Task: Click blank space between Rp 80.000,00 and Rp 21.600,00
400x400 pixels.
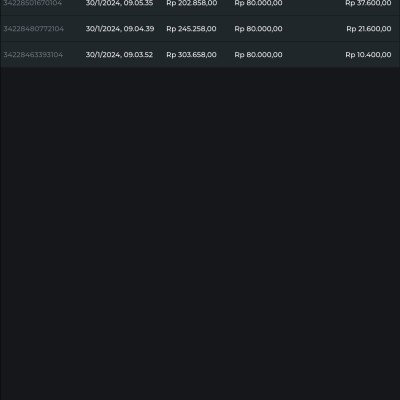Action: pos(314,29)
